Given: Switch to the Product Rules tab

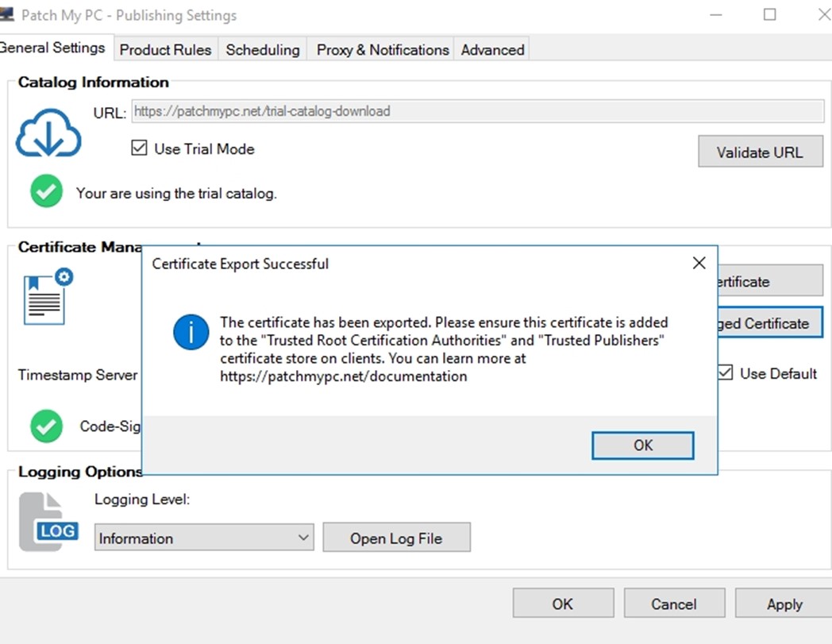Looking at the screenshot, I should [x=166, y=49].
